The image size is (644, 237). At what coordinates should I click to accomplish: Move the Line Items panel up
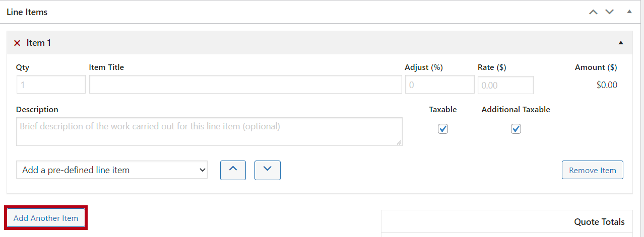point(594,12)
